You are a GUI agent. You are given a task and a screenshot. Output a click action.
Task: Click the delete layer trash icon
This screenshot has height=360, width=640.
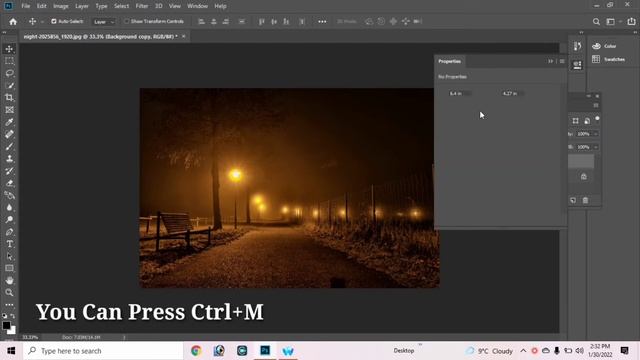[x=585, y=200]
